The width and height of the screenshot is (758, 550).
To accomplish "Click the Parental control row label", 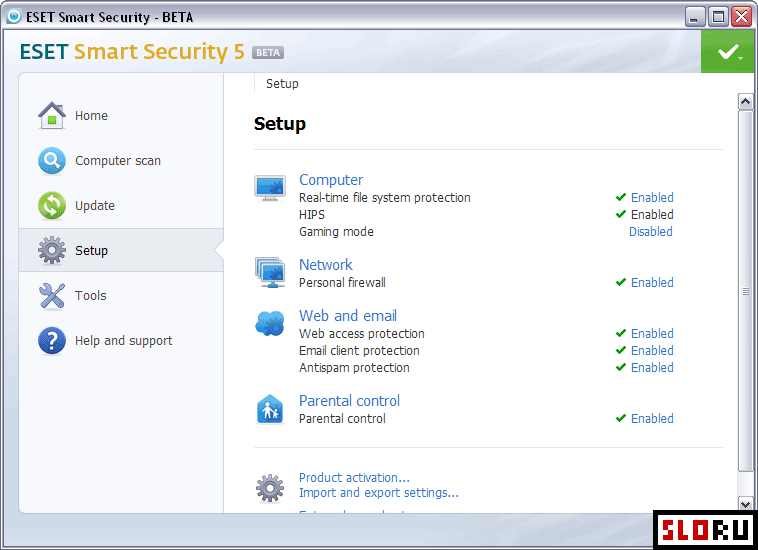I will coord(342,419).
